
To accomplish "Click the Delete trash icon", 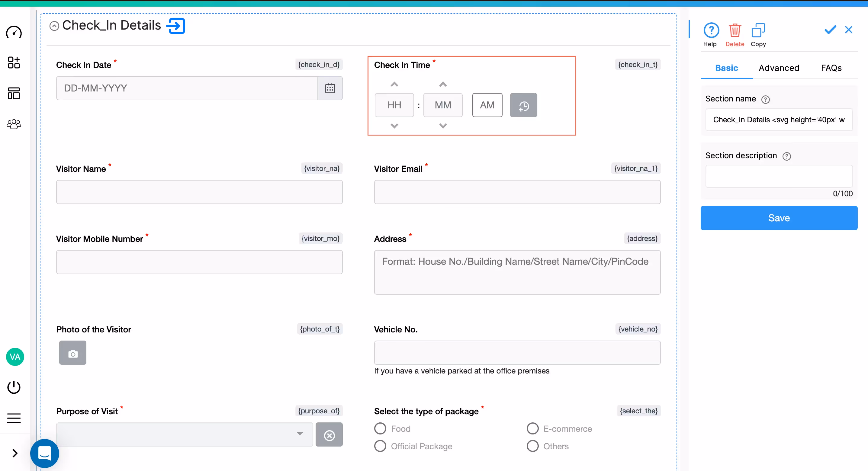I will point(734,31).
